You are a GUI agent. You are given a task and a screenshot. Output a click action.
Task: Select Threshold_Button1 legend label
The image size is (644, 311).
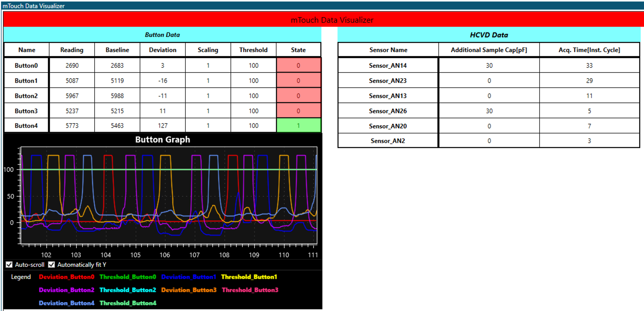click(x=249, y=277)
